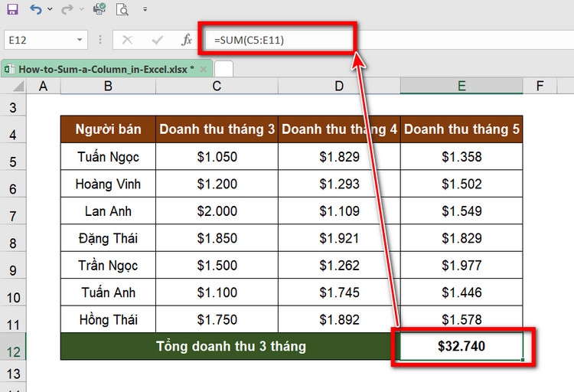574x392 pixels.
Task: Click the Print Preview icon
Action: coord(122,9)
